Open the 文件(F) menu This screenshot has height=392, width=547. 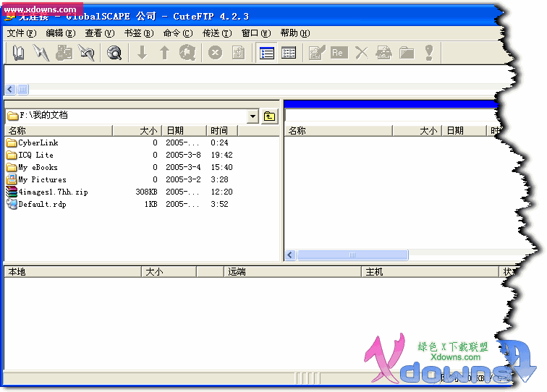click(x=22, y=33)
